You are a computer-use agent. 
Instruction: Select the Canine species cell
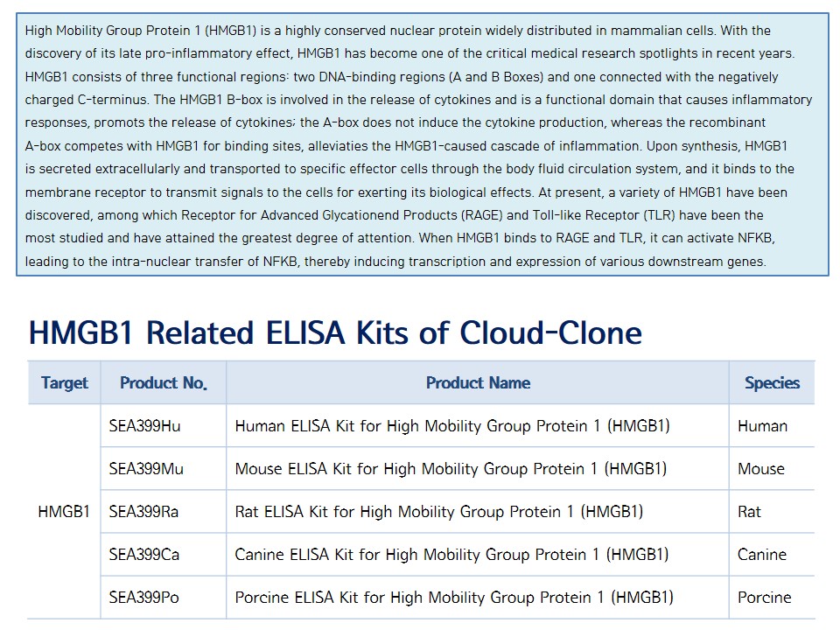click(761, 555)
